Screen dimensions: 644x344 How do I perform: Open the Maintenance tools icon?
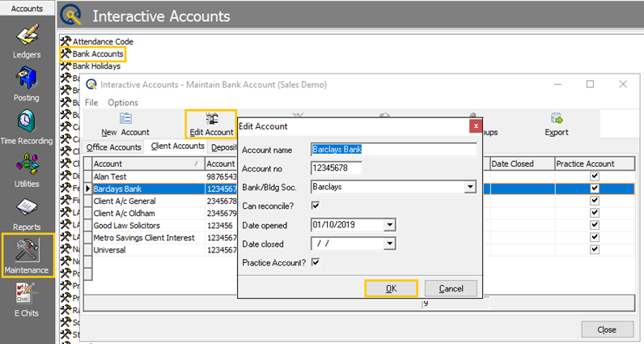(28, 249)
